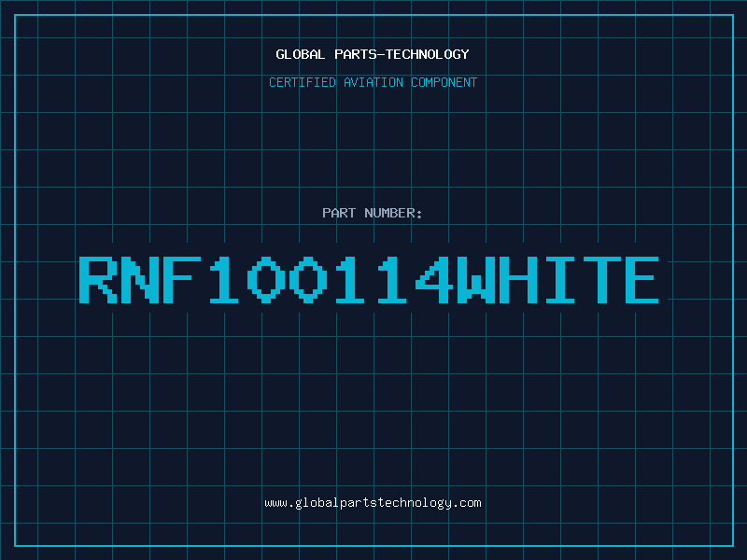Click the word PART in the label

pos(339,213)
